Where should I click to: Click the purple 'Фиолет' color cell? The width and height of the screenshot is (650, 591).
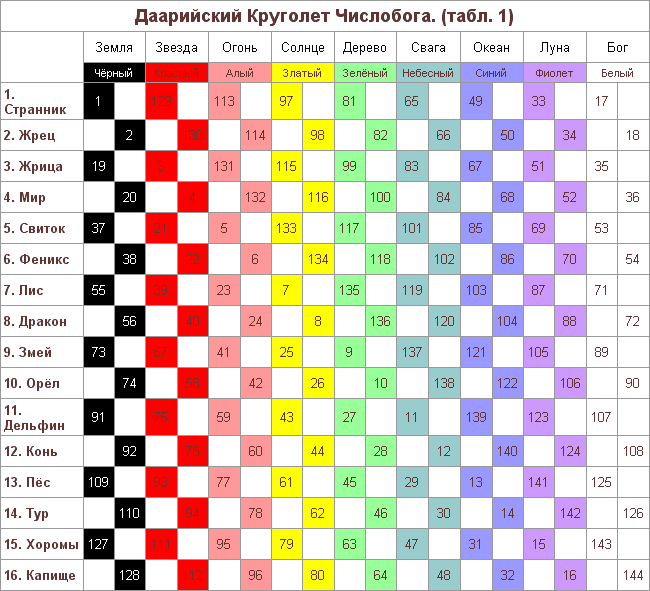[x=555, y=73]
